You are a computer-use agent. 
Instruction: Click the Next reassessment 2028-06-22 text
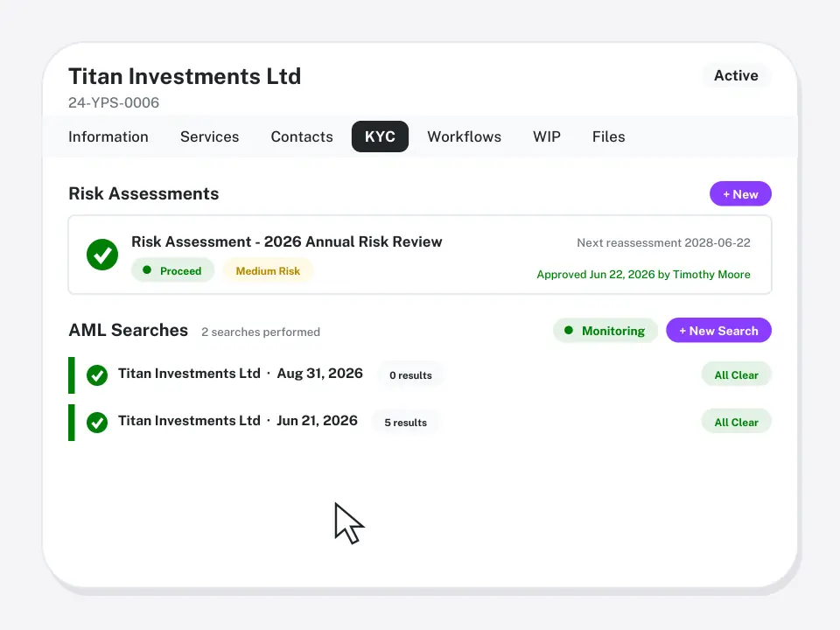pyautogui.click(x=663, y=242)
